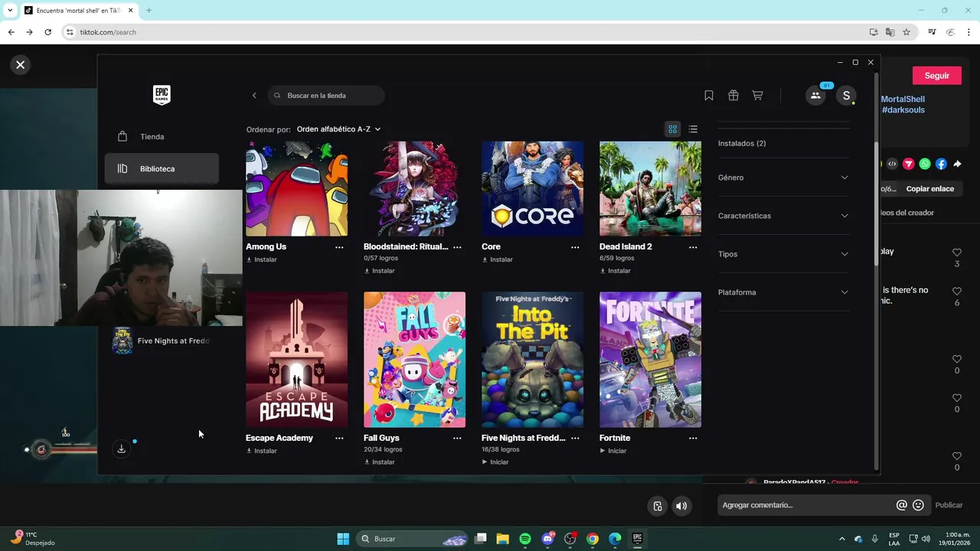Viewport: 980px width, 551px height.
Task: Focus the Buscar en la tienda field
Action: 326,96
